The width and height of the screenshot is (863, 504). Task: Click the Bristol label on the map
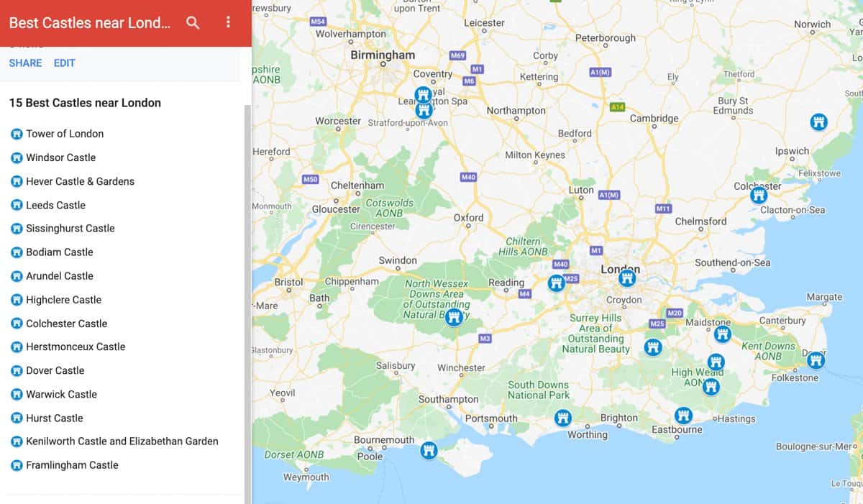(x=288, y=282)
